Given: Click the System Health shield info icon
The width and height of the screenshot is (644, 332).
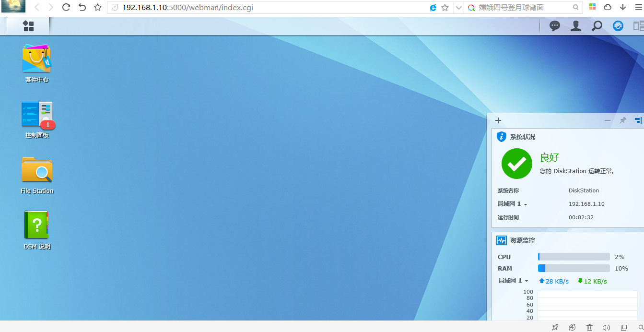Looking at the screenshot, I should pos(502,137).
